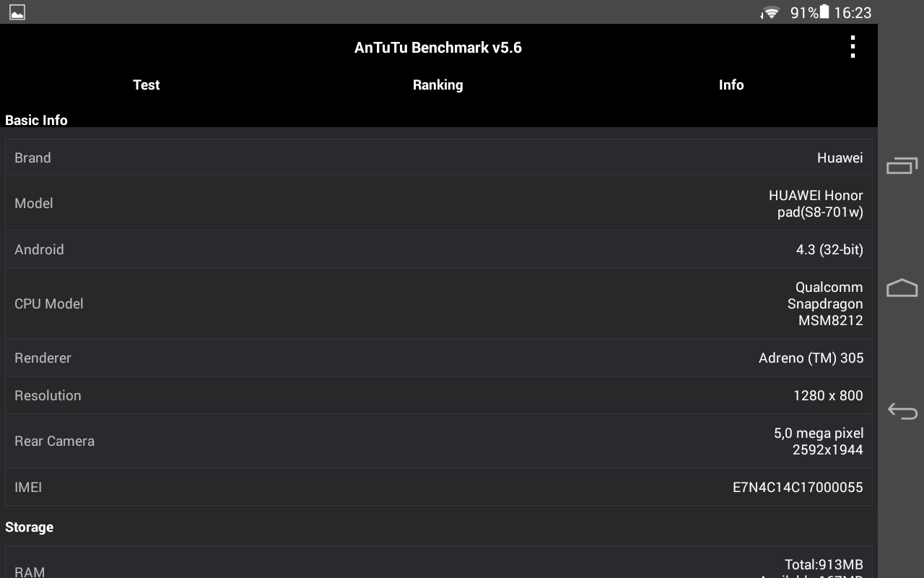Tap the recent apps navigation icon
This screenshot has width=924, height=578.
click(902, 166)
